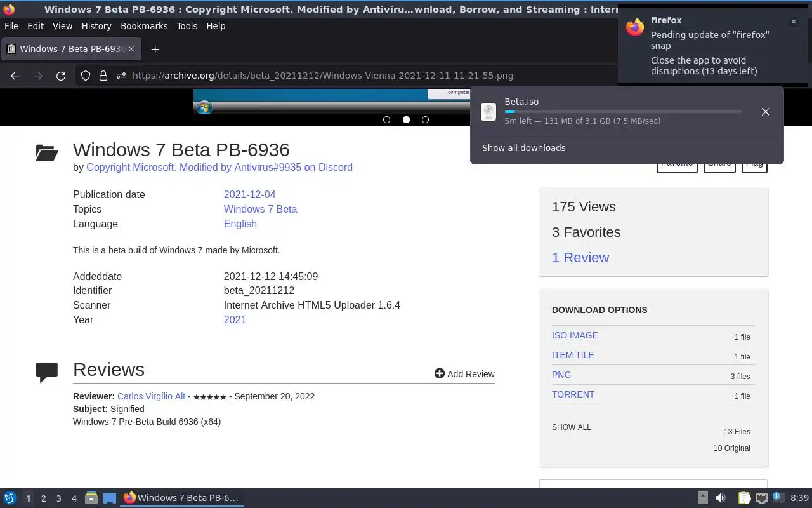The image size is (812, 508).
Task: Open a new tab with plus button
Action: [x=155, y=49]
